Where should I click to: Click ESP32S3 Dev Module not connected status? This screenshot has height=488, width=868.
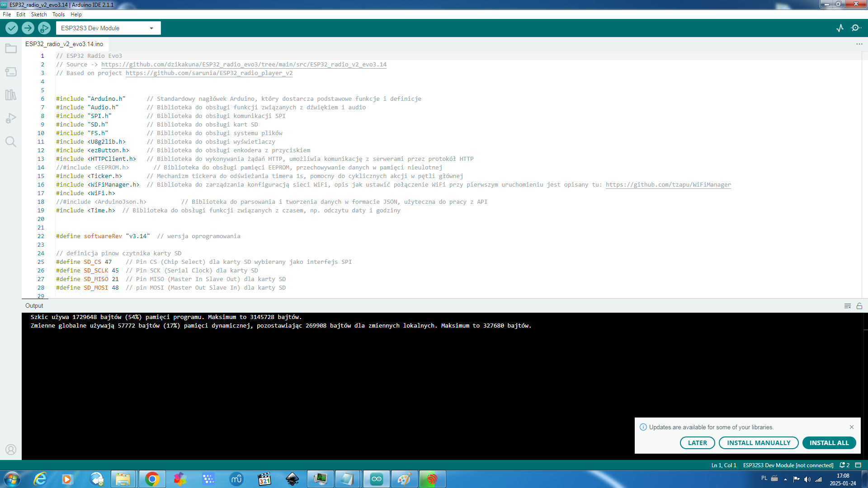(x=788, y=465)
